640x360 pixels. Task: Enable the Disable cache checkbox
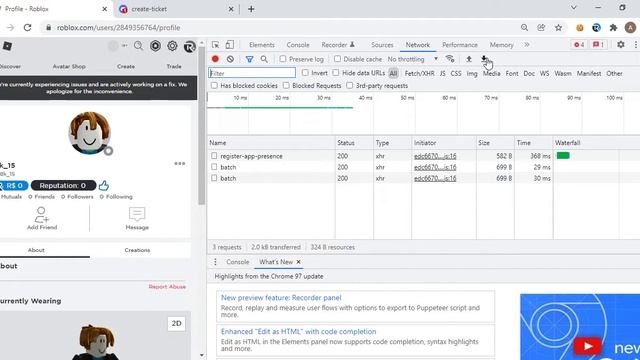[x=337, y=59]
